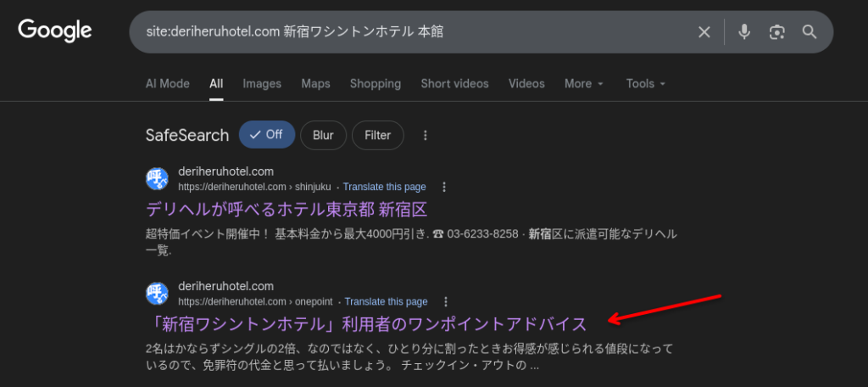Image resolution: width=868 pixels, height=387 pixels.
Task: Set SafeSearch to Blur
Action: pos(323,135)
